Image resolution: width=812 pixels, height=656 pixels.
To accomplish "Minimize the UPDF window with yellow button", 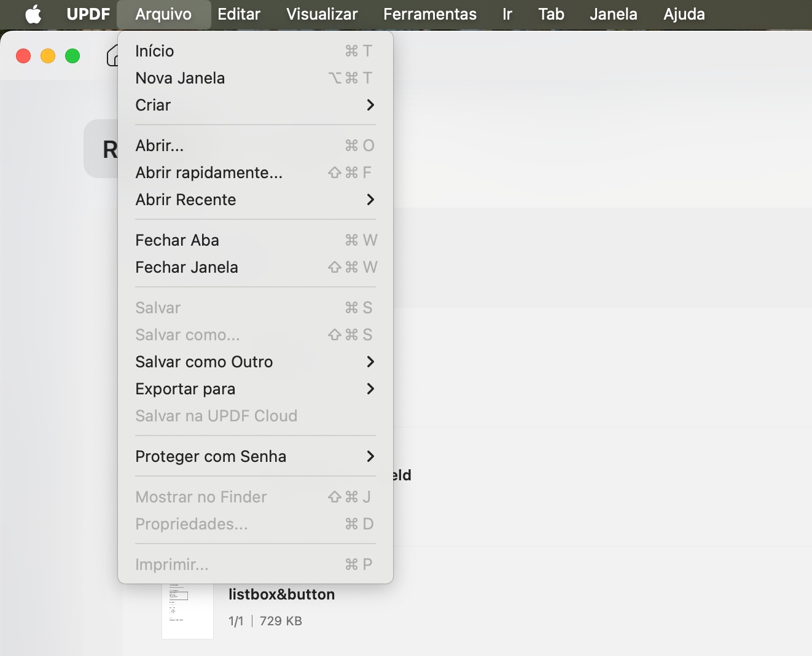I will [x=48, y=56].
